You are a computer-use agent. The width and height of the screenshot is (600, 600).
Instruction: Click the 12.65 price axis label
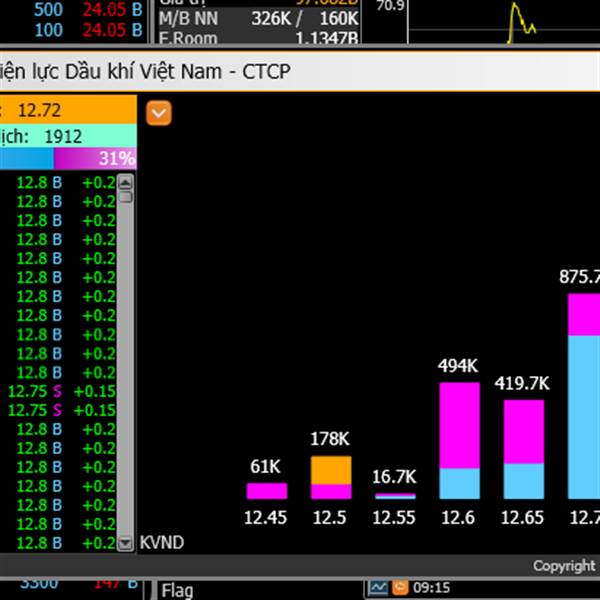click(x=522, y=518)
